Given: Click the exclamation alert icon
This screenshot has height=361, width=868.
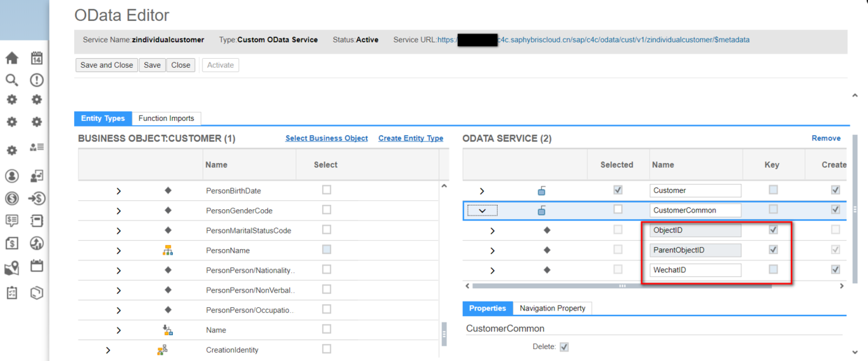Looking at the screenshot, I should coord(36,80).
